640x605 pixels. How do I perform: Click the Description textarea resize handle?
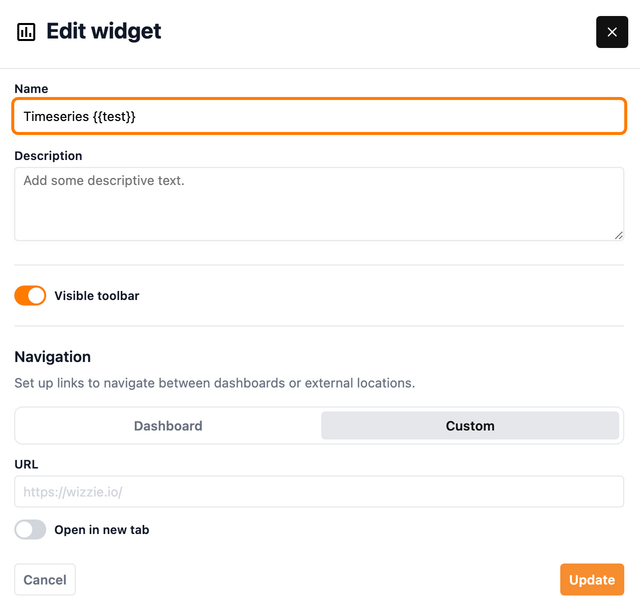[618, 234]
